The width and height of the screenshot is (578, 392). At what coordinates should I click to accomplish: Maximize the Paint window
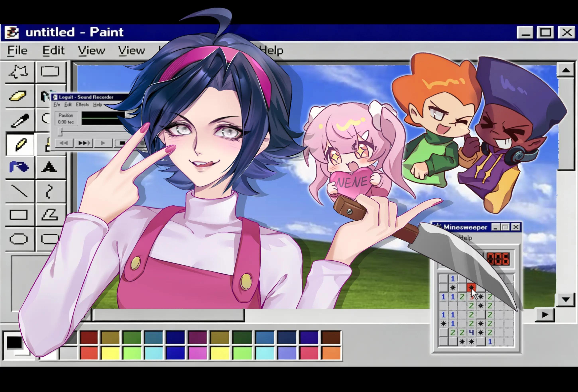click(x=546, y=32)
